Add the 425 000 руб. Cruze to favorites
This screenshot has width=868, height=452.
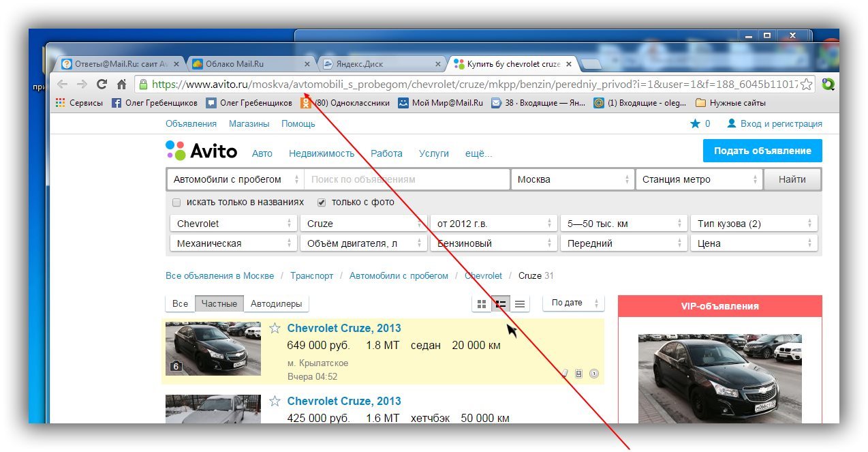275,401
